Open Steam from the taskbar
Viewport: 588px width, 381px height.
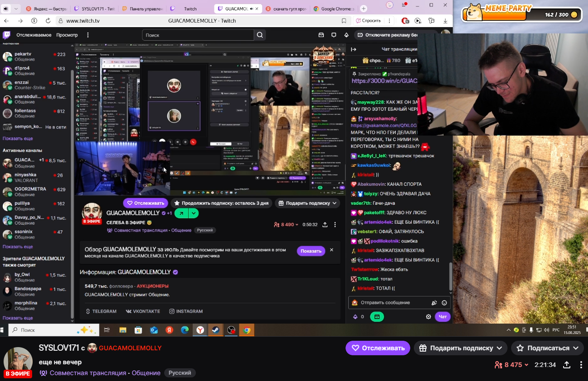(215, 330)
